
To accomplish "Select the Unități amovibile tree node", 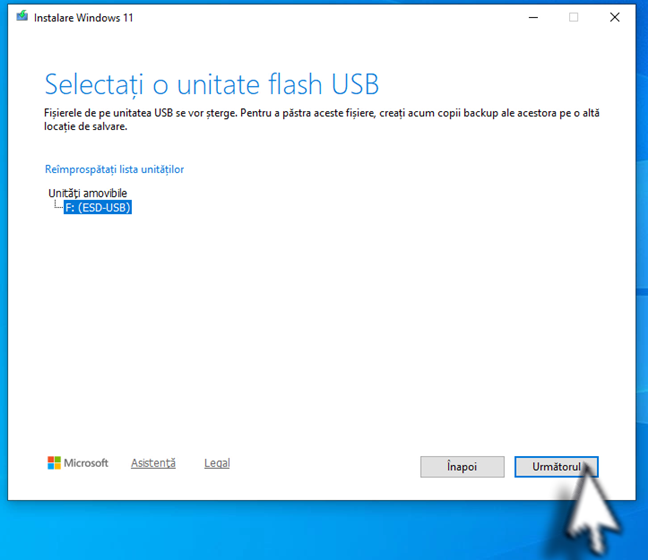I will pyautogui.click(x=88, y=193).
